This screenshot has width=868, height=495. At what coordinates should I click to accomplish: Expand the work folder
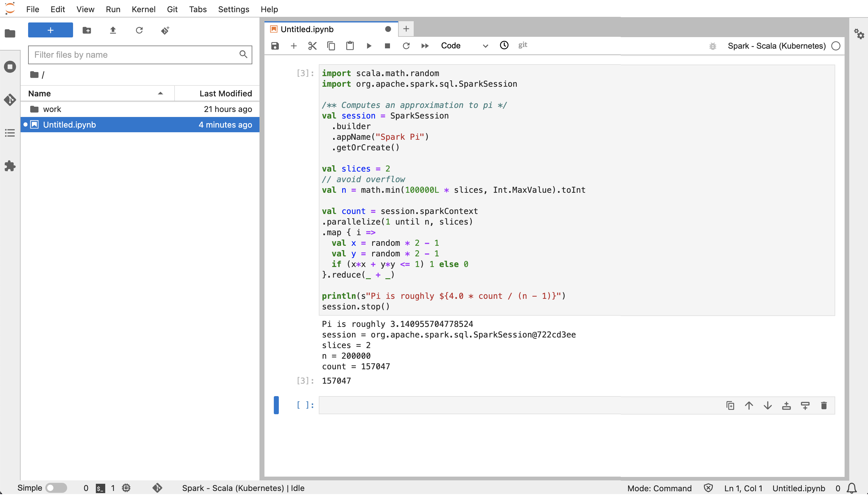52,109
